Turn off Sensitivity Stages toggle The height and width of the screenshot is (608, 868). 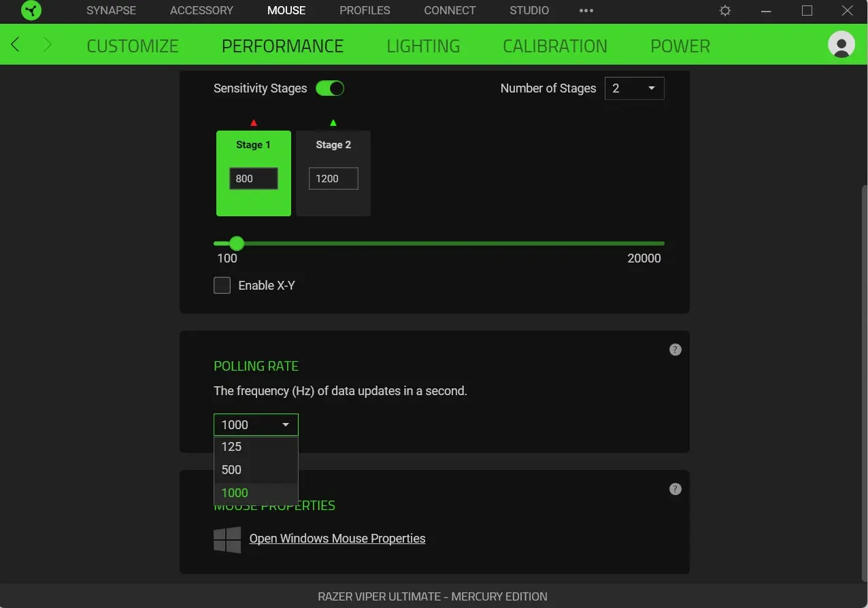tap(330, 88)
